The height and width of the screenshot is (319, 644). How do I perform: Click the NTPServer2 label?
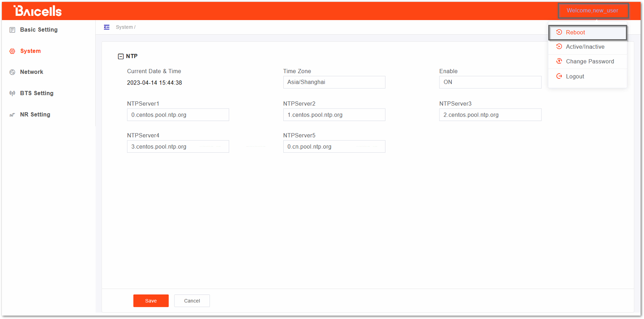(x=299, y=104)
